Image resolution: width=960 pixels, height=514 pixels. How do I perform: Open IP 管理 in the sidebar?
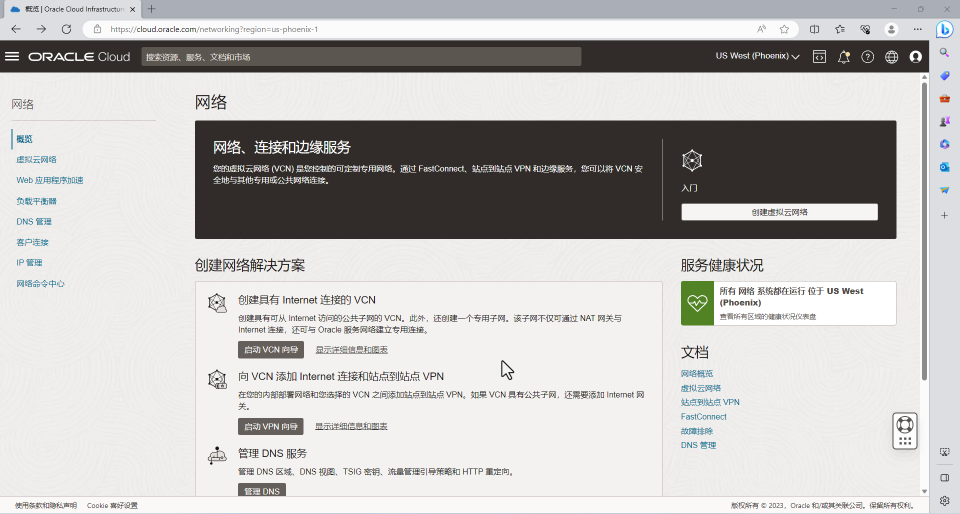pos(29,263)
